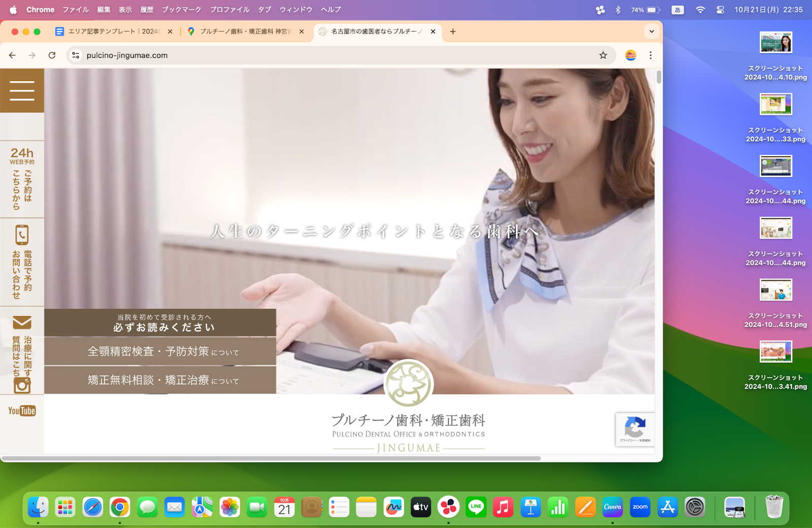Open Pages from the Dock
The height and width of the screenshot is (528, 812).
585,507
